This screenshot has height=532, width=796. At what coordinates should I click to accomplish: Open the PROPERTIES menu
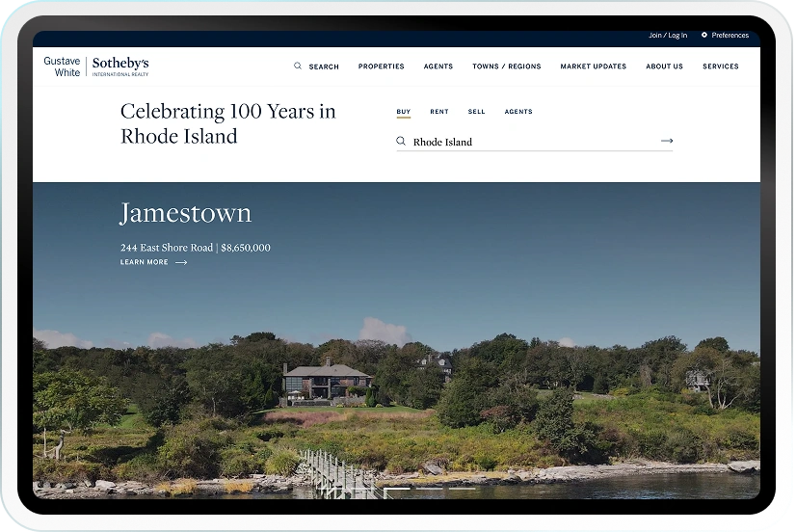pyautogui.click(x=382, y=66)
